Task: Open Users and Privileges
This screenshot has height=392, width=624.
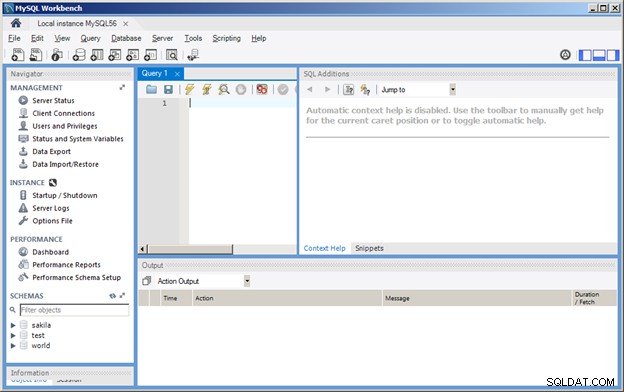Action: [x=65, y=126]
